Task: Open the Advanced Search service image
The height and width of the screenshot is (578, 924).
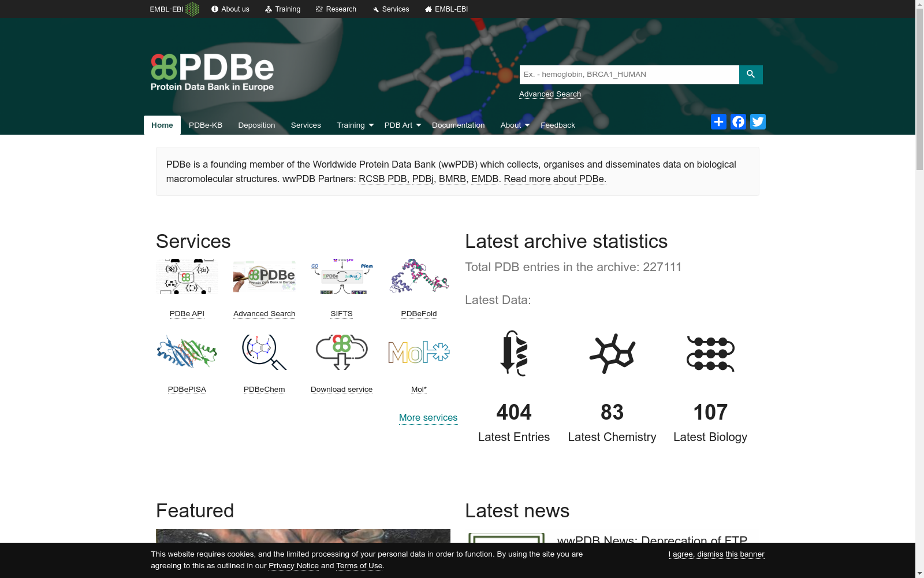Action: [264, 277]
